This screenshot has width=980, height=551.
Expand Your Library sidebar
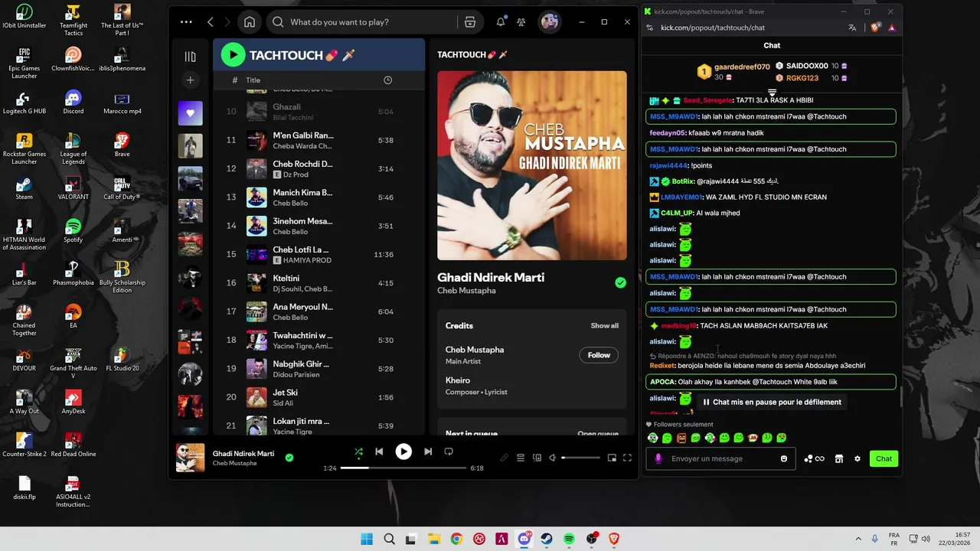pos(190,57)
